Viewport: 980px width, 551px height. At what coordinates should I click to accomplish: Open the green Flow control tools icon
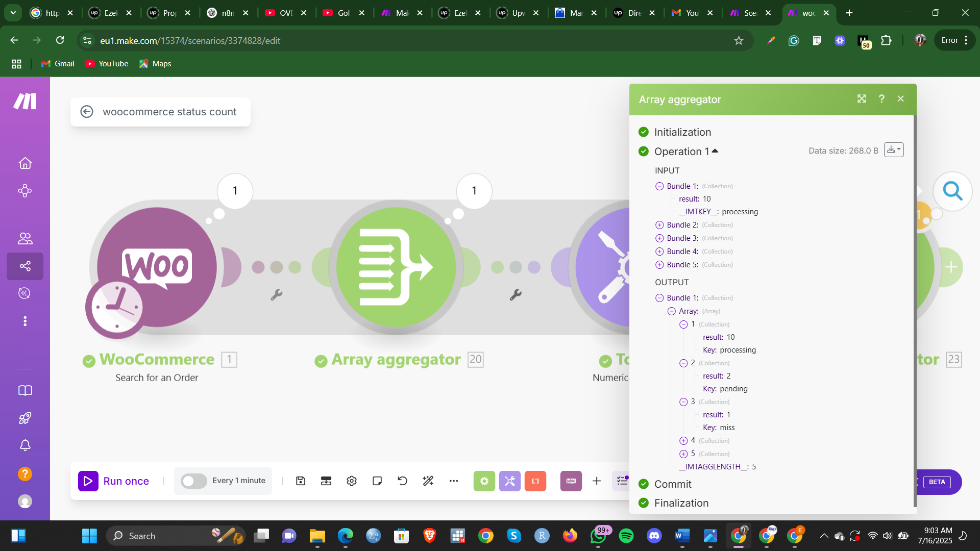click(x=484, y=481)
